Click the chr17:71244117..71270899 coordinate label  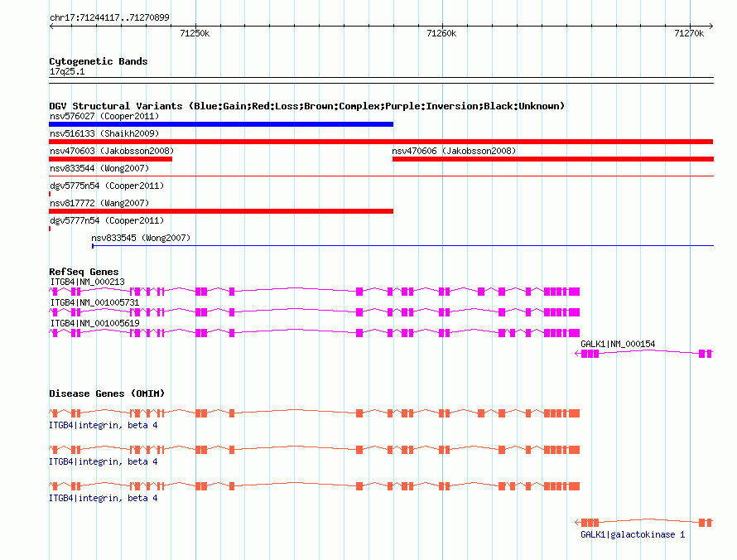109,17
